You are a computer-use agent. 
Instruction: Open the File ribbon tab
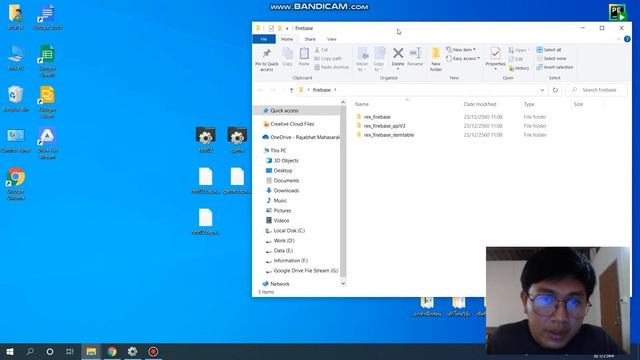click(x=264, y=39)
